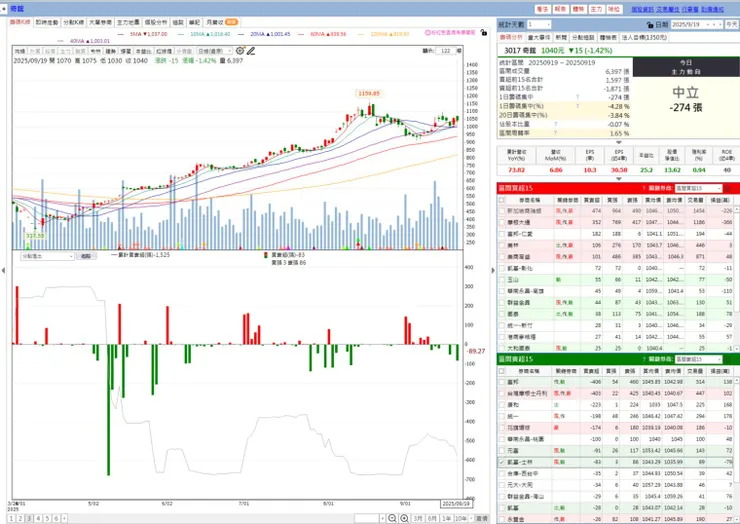740x524 pixels.
Task: Open help icon for 1日籌碼集中 row
Action: click(578, 97)
